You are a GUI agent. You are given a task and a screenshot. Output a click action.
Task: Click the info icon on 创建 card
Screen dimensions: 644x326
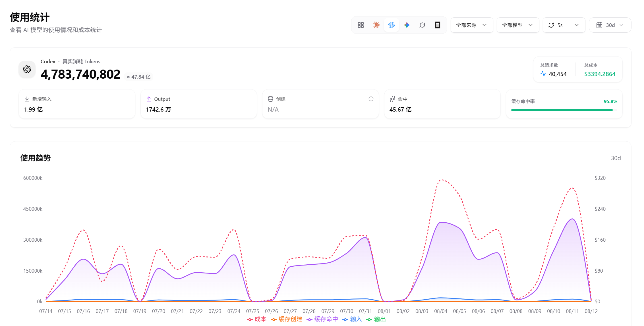click(371, 99)
